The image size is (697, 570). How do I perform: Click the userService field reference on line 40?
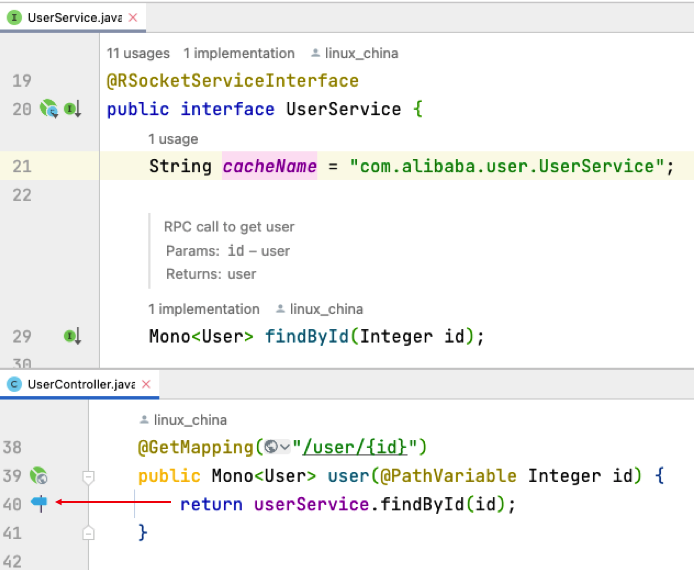(x=312, y=504)
